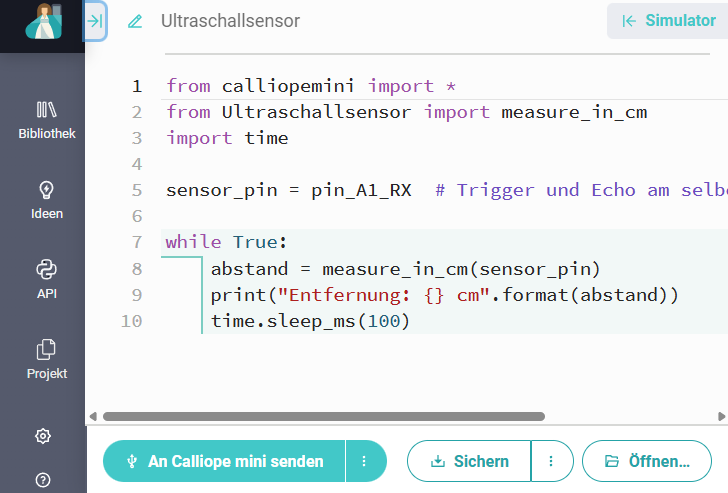This screenshot has height=493, width=728.
Task: Send program to Calliope mini
Action: pos(225,461)
